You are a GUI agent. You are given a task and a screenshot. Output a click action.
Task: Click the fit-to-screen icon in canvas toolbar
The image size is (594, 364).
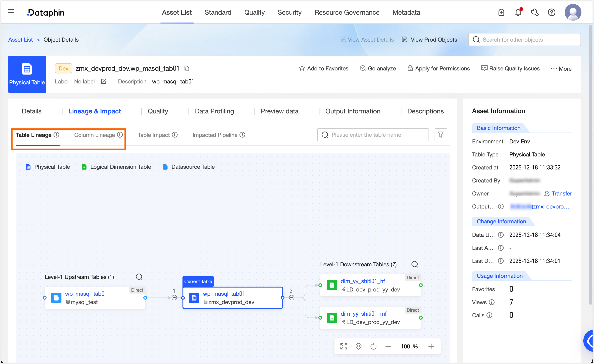[344, 346]
